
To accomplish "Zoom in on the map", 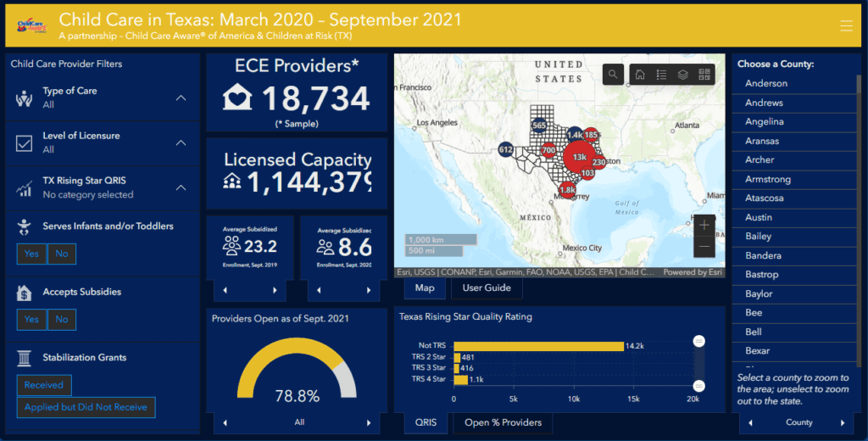I will pyautogui.click(x=704, y=226).
